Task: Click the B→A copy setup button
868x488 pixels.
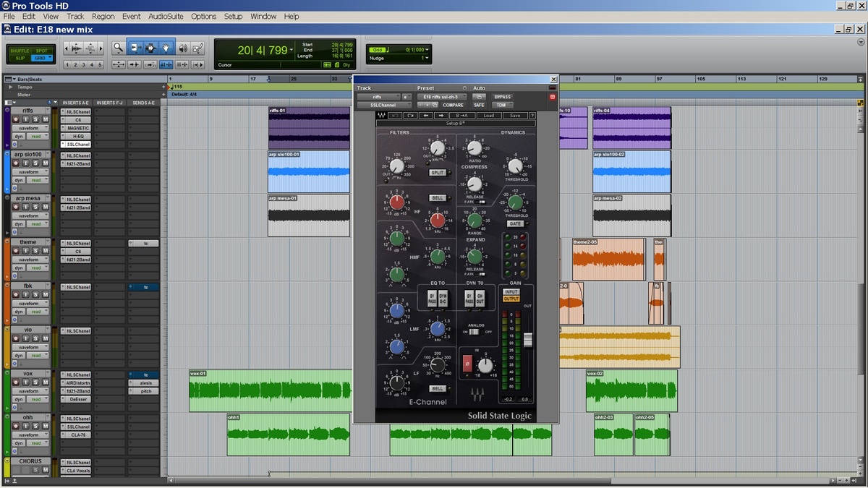Action: point(463,115)
